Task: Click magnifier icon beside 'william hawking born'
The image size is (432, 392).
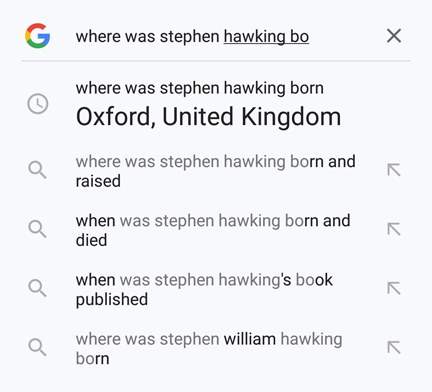Action: [x=37, y=347]
